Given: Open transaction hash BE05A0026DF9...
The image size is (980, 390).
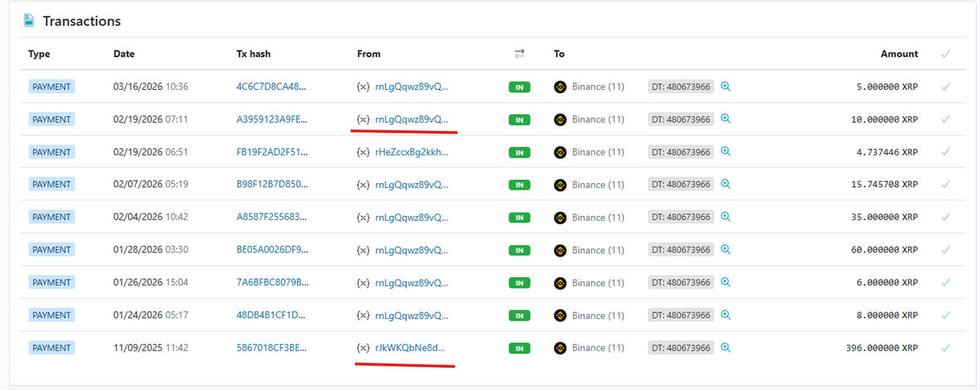Looking at the screenshot, I should (272, 249).
